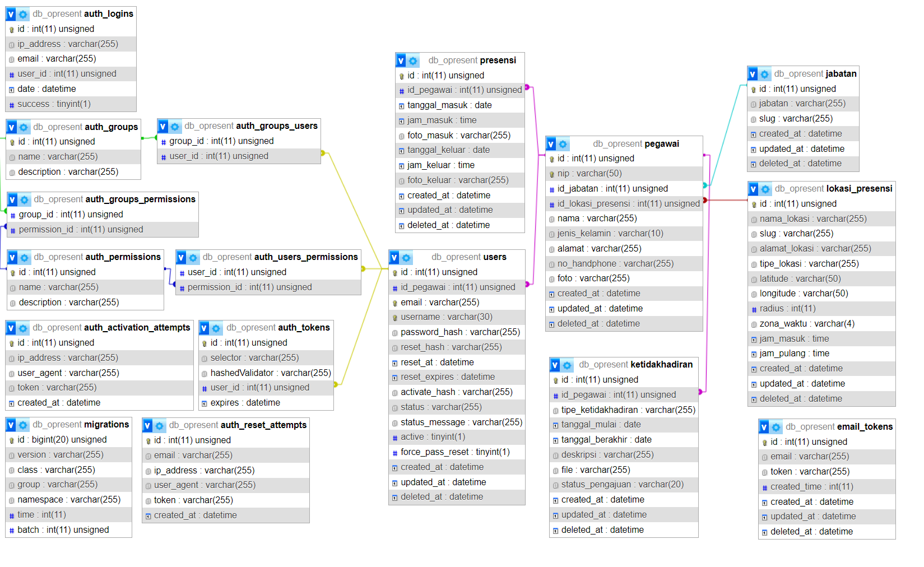Select 'password_hash : varchar(255)' row in users

point(457,332)
